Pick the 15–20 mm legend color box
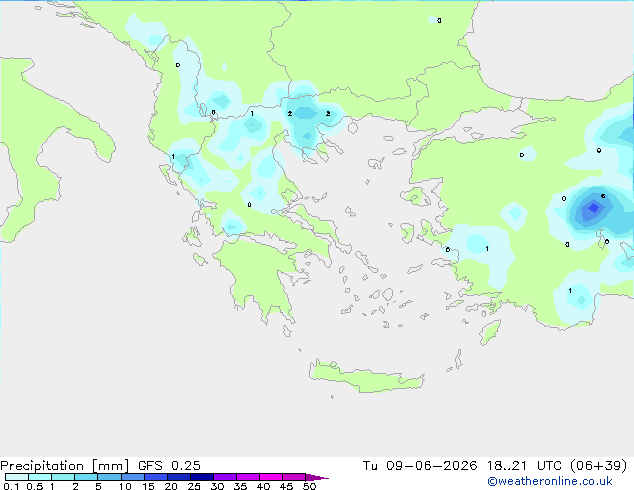The height and width of the screenshot is (490, 634). tap(156, 477)
